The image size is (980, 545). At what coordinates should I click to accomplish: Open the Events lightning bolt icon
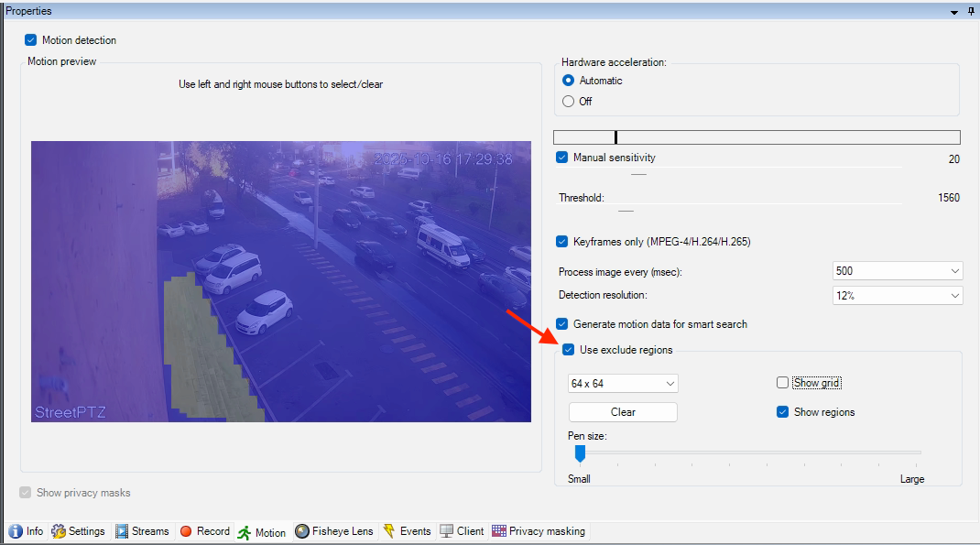coord(389,531)
